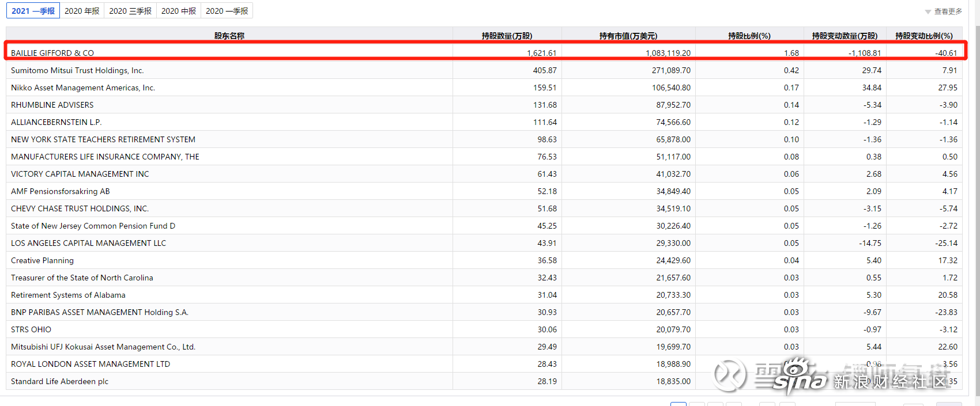Select BNP PARIBAS ASSET MANAGEMENT Holding S.A.

(100, 312)
